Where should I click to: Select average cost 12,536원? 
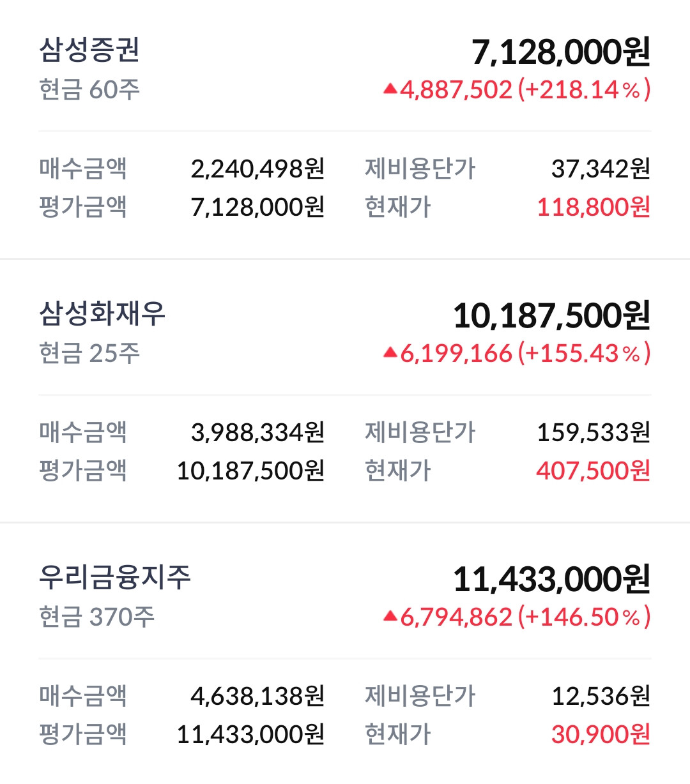point(601,696)
